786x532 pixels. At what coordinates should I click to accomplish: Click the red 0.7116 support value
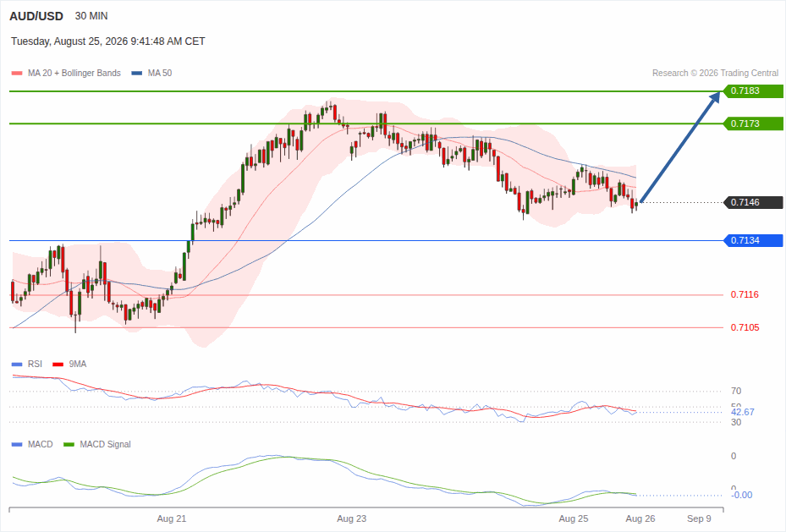(x=745, y=294)
